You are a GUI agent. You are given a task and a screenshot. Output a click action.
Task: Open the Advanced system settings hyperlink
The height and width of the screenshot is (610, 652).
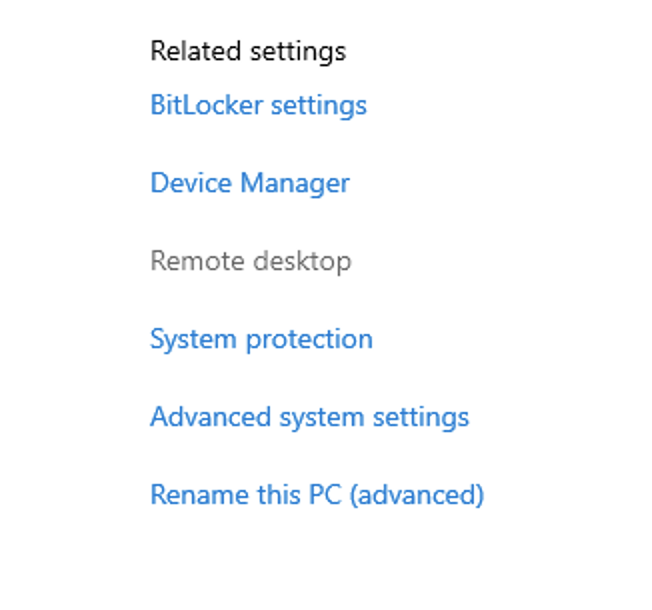(x=309, y=418)
